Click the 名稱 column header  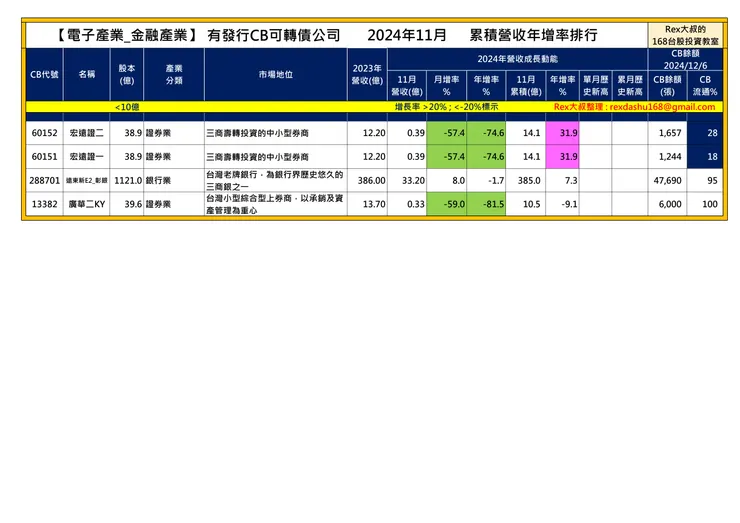[x=86, y=75]
